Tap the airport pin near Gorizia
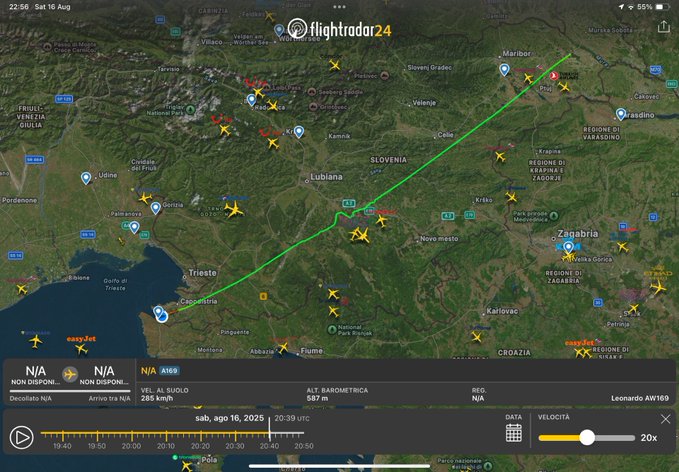This screenshot has width=679, height=472. click(155, 208)
